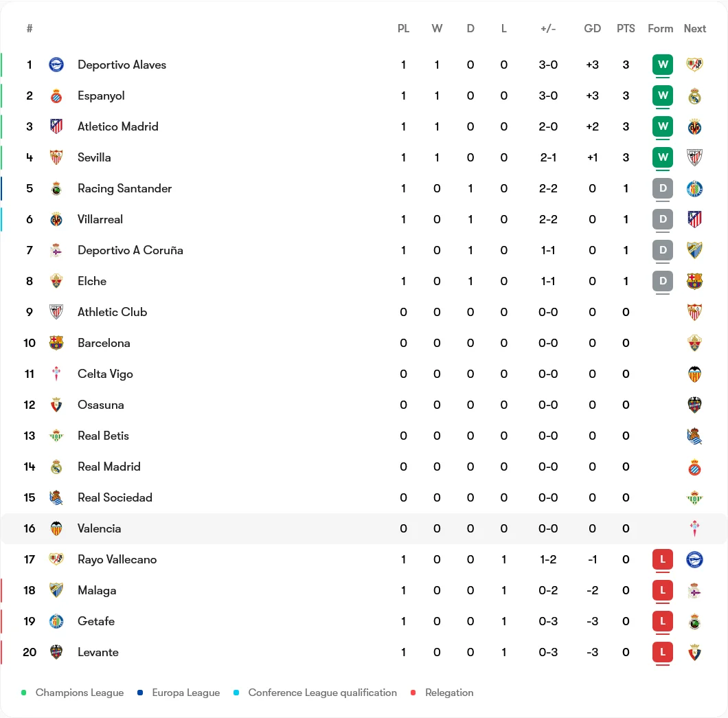Open the Villarreal team link
Viewport: 728px width, 718px height.
click(100, 219)
